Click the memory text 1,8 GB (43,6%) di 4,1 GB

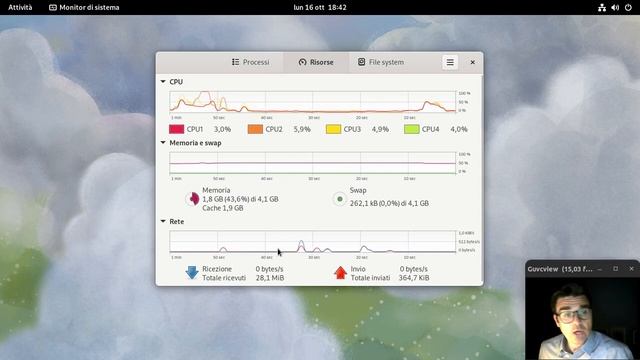click(240, 199)
